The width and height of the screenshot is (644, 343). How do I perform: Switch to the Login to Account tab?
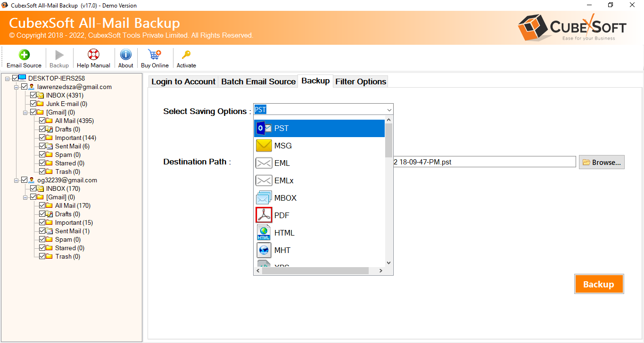pyautogui.click(x=183, y=82)
